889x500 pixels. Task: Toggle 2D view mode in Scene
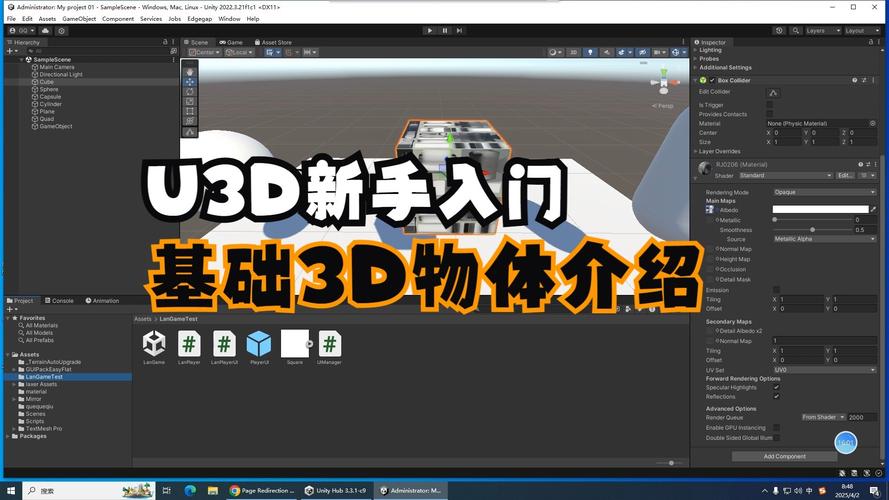pos(573,52)
